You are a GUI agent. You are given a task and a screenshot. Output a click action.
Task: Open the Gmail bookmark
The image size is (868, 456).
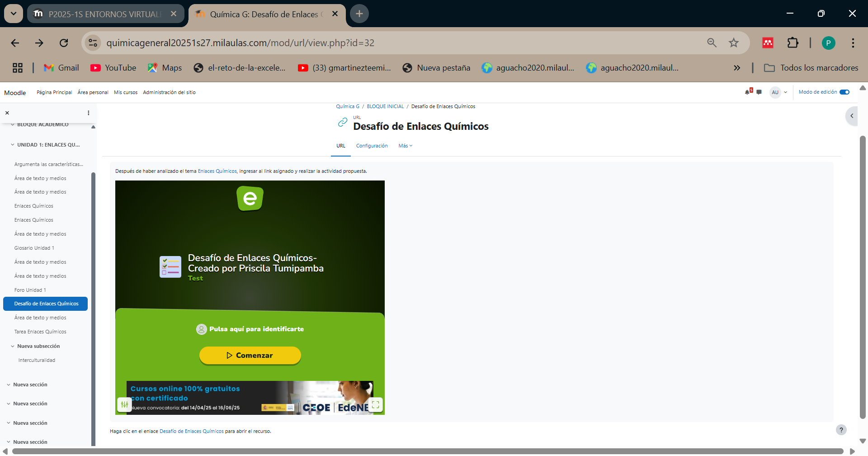(x=61, y=68)
